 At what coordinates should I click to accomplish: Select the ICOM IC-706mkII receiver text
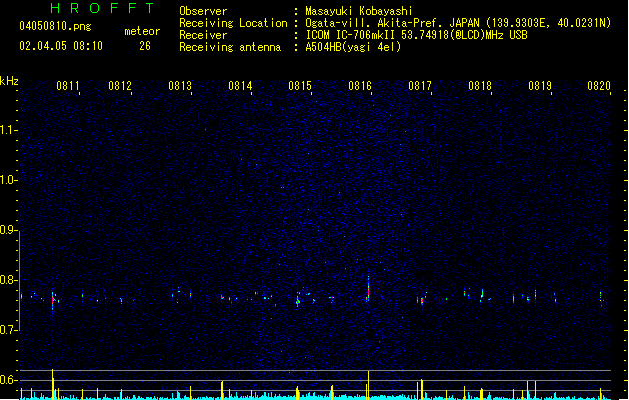point(416,35)
